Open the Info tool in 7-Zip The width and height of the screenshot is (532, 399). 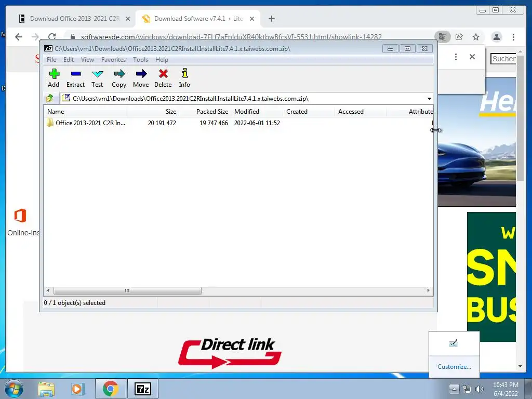[184, 78]
